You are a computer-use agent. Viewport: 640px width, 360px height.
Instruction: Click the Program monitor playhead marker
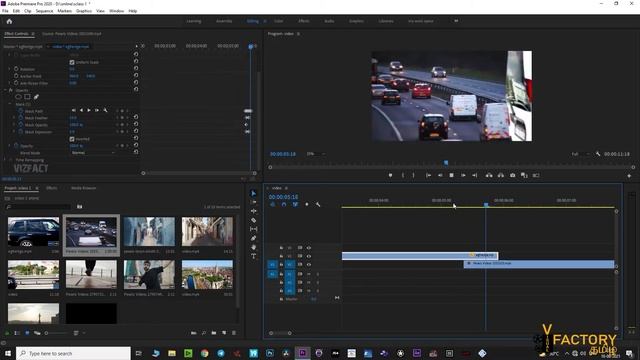[x=446, y=163]
